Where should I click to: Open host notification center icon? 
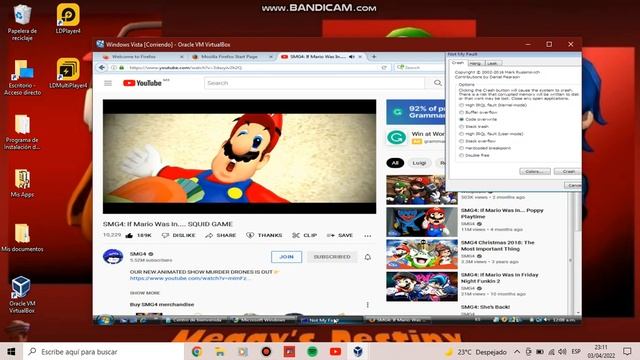[627, 351]
